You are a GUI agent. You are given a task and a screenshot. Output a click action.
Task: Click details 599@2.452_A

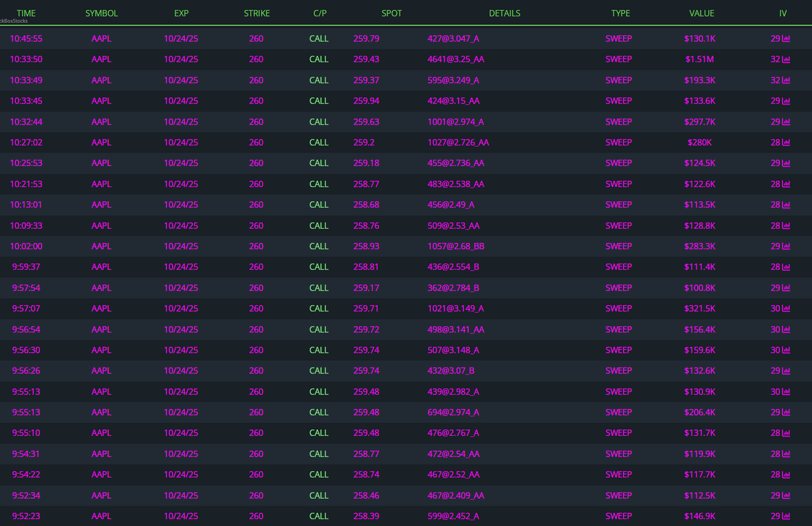click(x=453, y=517)
